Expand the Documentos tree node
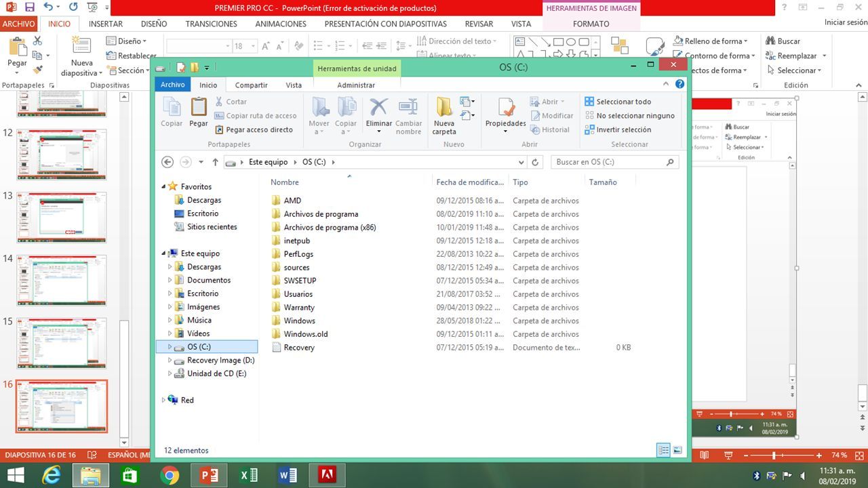The image size is (868, 488). click(x=170, y=280)
